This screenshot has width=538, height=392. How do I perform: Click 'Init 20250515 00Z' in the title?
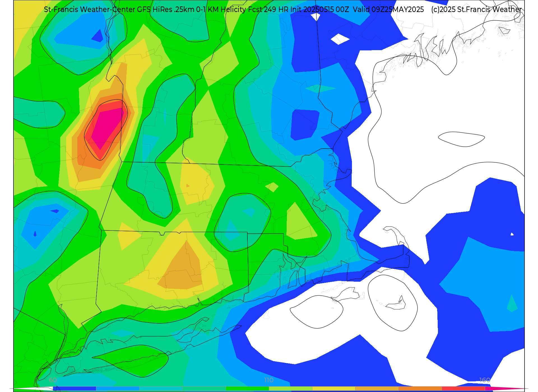[320, 10]
